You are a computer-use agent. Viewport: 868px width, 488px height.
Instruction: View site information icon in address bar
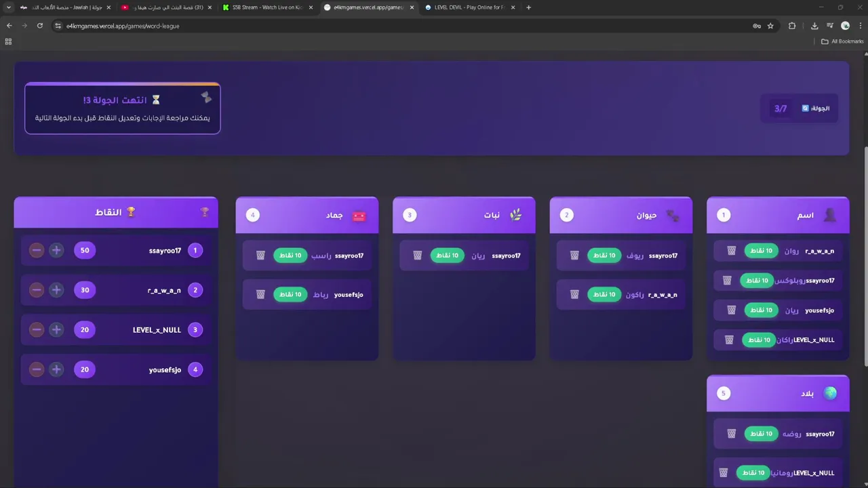58,26
